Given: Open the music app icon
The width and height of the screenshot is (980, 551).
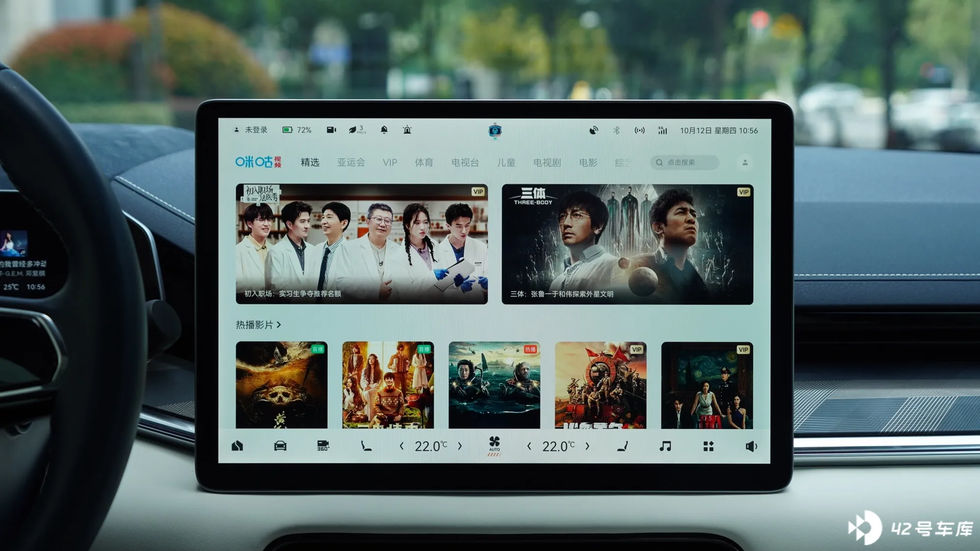Looking at the screenshot, I should [x=665, y=446].
